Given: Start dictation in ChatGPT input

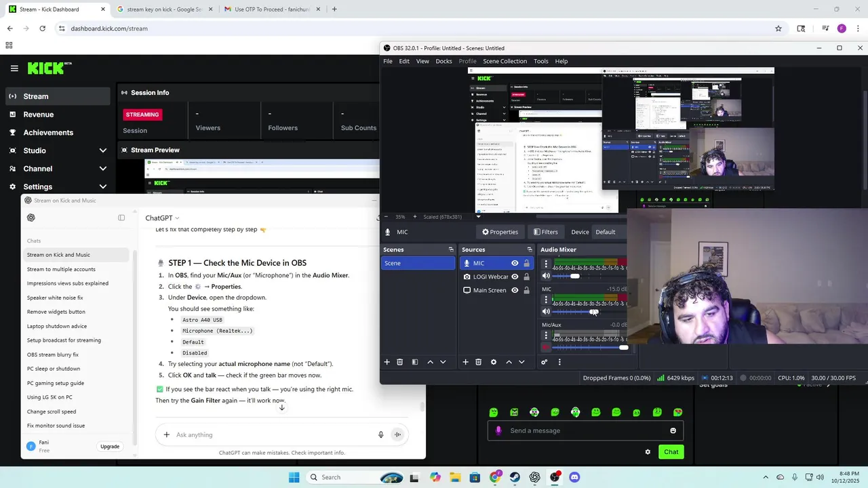Looking at the screenshot, I should click(380, 434).
